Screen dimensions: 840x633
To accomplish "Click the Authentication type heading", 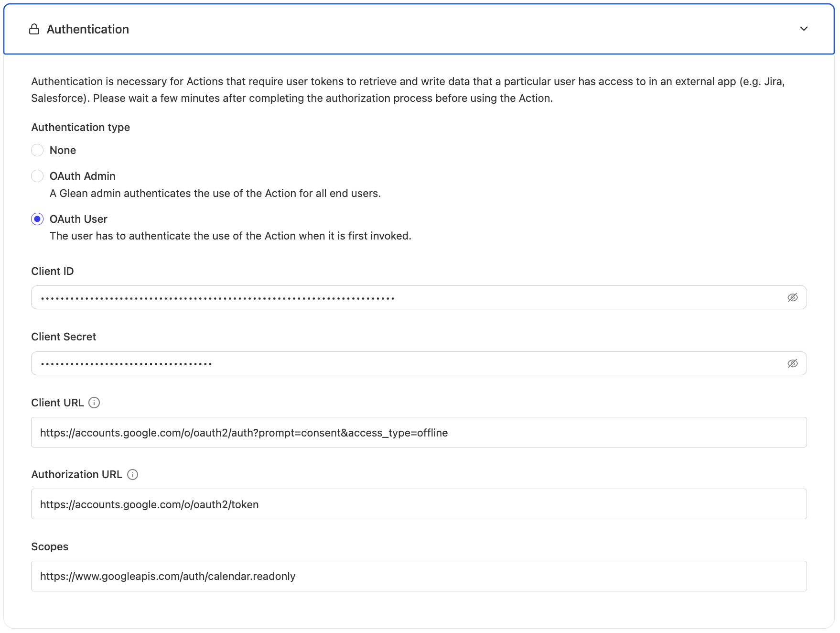I will [x=80, y=127].
